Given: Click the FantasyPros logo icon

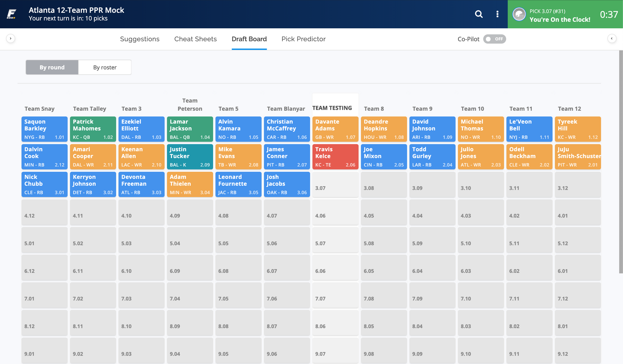Looking at the screenshot, I should 12,14.
